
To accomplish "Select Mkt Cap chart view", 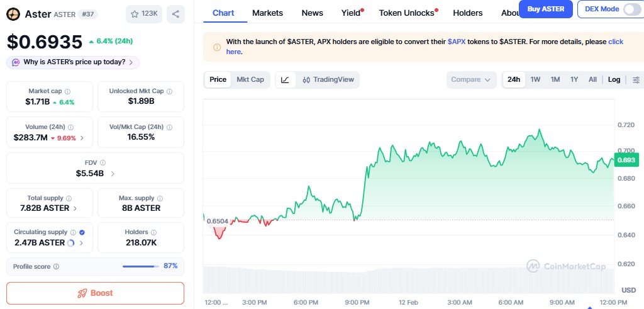I will (250, 79).
